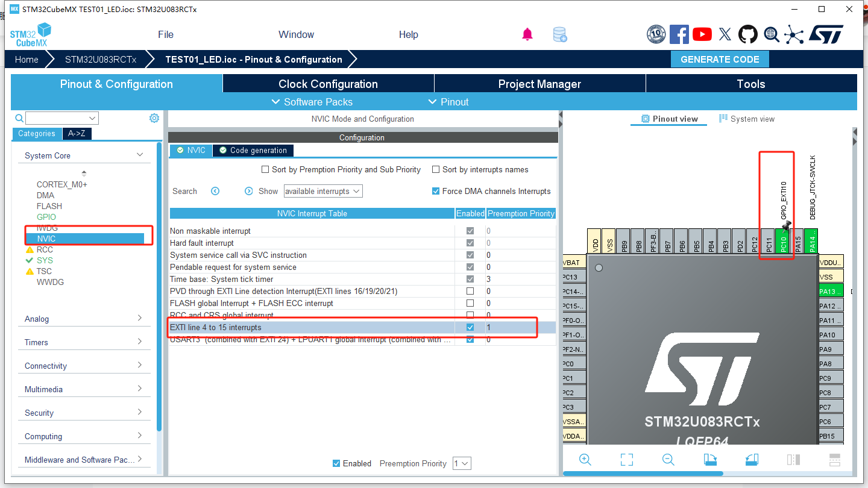The width and height of the screenshot is (868, 488).
Task: Select GPIO in System Core list
Action: point(46,217)
